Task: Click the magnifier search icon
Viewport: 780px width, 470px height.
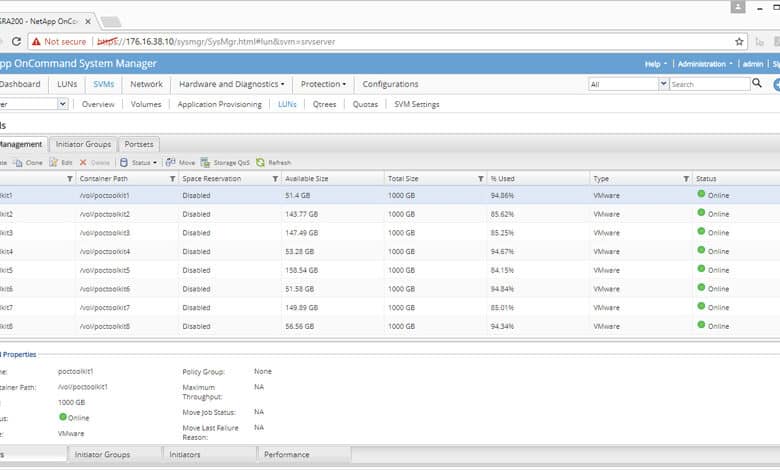Action: click(x=757, y=83)
